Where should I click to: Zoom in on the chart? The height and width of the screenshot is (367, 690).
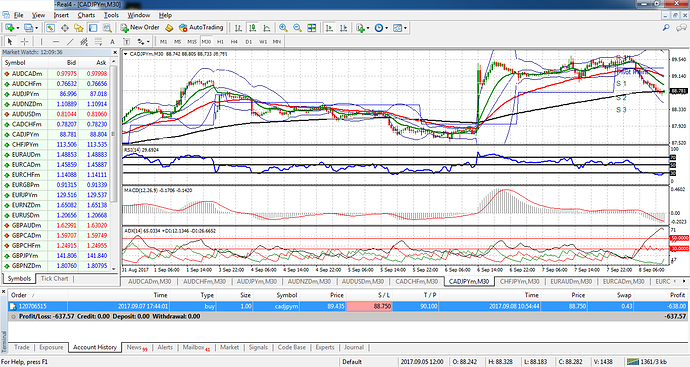click(x=283, y=28)
